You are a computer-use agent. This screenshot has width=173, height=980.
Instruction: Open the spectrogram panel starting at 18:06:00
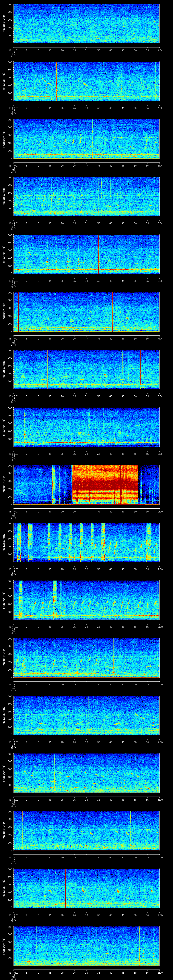(x=87, y=312)
